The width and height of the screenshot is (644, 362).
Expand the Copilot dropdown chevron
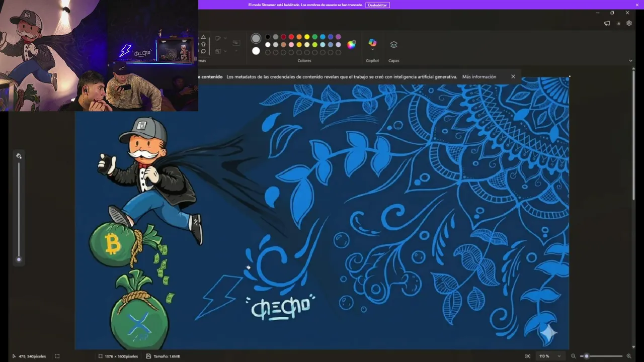pos(372,49)
